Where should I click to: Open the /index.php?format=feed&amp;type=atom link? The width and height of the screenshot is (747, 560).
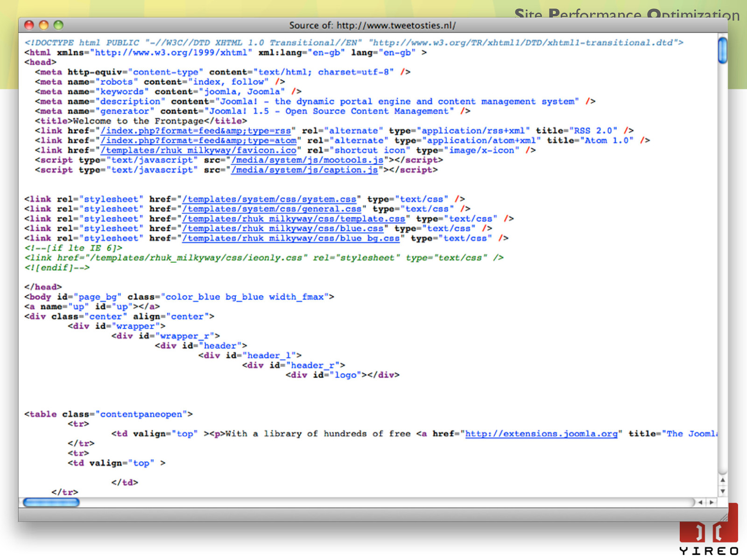199,140
